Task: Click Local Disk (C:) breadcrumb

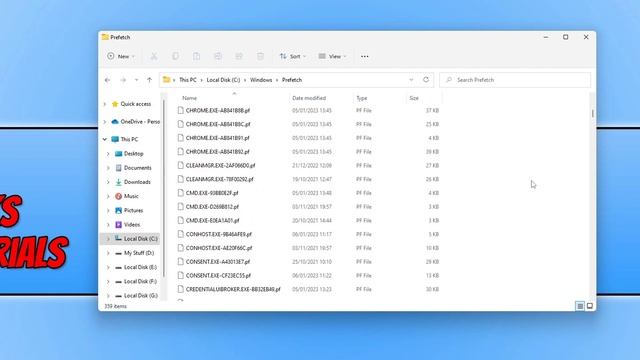Action: 223,80
